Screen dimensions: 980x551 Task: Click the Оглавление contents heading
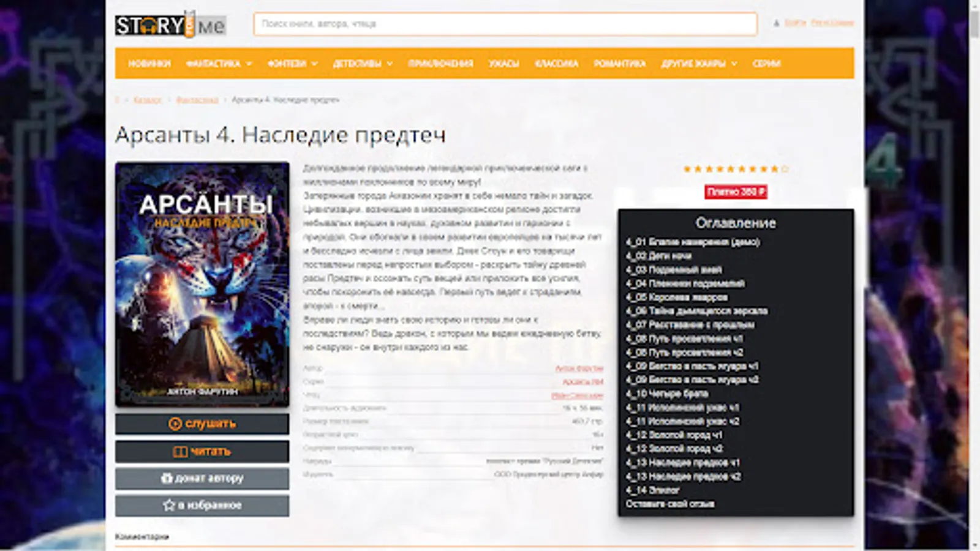(x=736, y=223)
